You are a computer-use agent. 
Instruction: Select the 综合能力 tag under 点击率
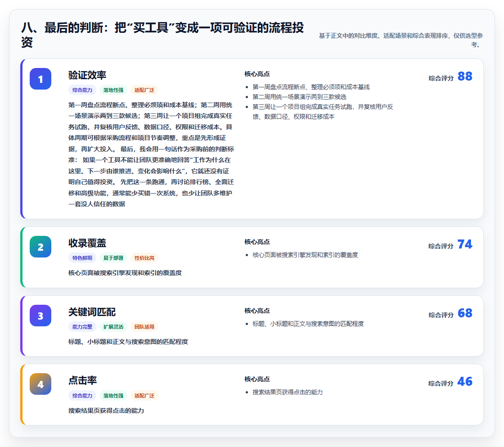click(x=82, y=396)
